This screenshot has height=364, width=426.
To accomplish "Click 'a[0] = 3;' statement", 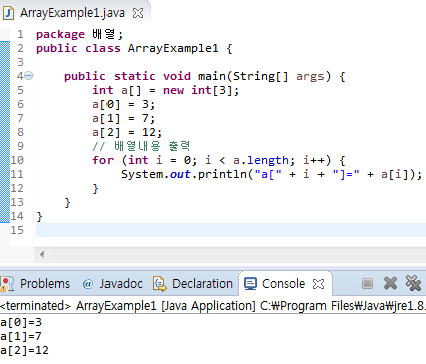I will (124, 104).
